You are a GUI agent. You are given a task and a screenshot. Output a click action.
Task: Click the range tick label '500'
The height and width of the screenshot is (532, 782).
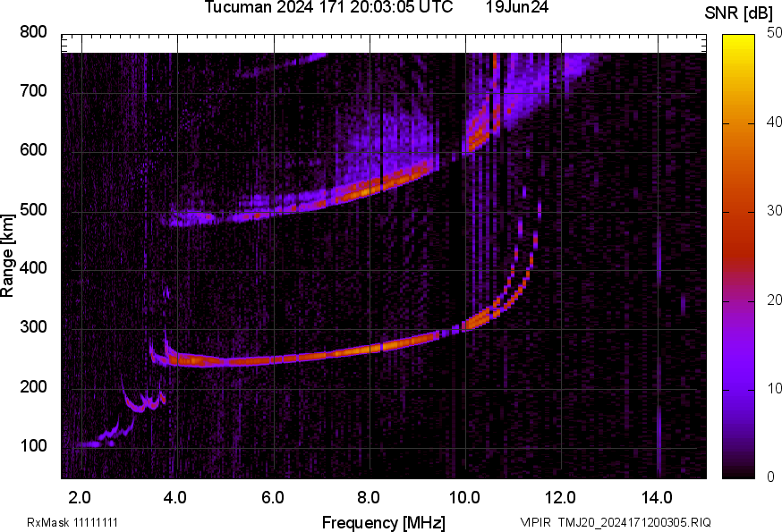[33, 209]
